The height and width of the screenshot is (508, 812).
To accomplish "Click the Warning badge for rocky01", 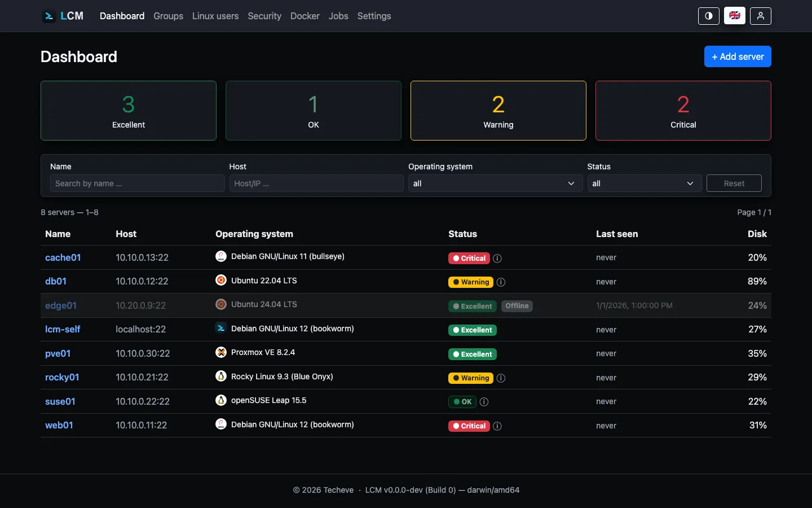I will point(471,378).
